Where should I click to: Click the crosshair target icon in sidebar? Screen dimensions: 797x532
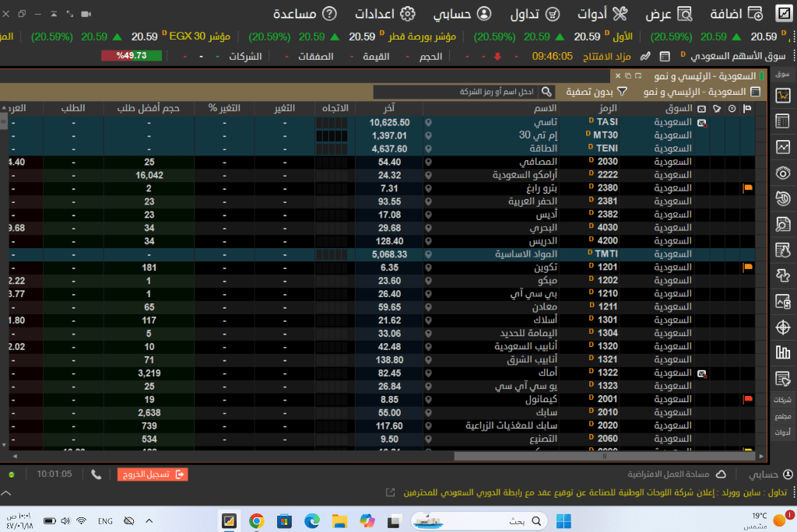(783, 327)
